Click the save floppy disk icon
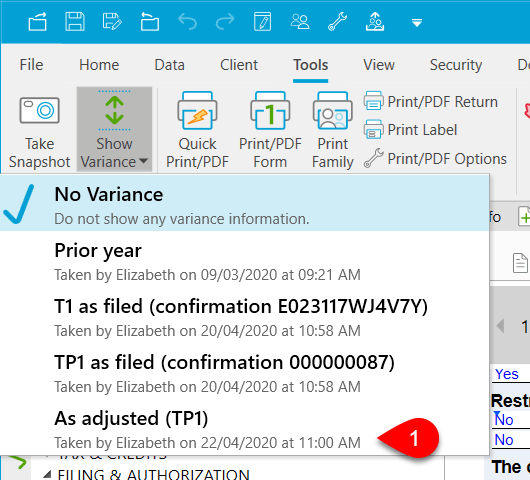The image size is (530, 480). [x=75, y=22]
